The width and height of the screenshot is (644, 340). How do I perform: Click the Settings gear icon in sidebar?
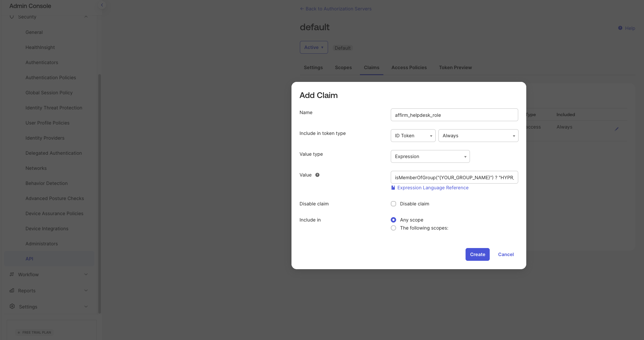12,306
